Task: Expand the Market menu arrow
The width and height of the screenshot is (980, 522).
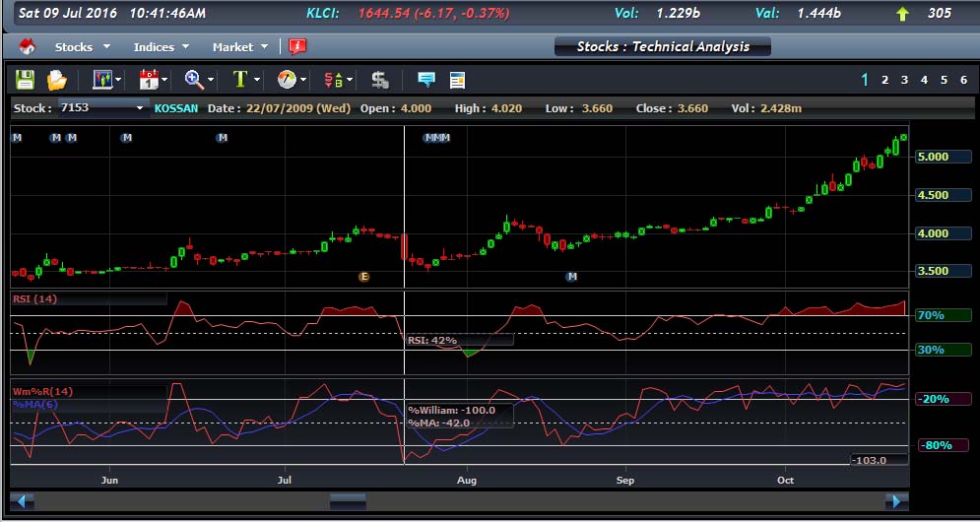Action: [264, 47]
